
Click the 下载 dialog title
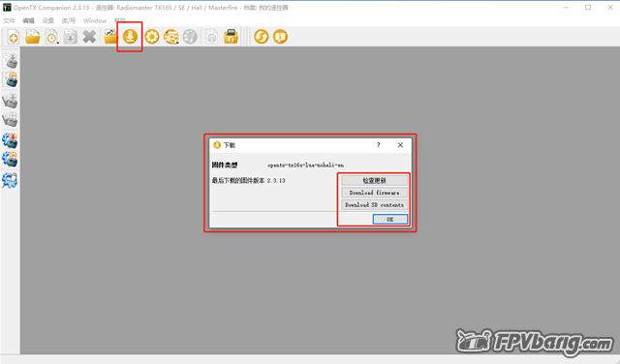(230, 145)
